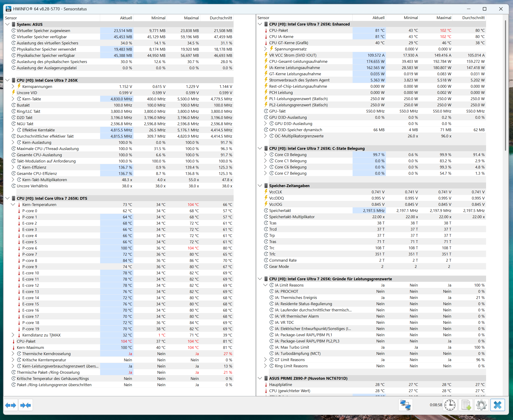Screen dimensions: 513x420
Task: Click the HWiNFO title bar application icon
Action: 9,9
